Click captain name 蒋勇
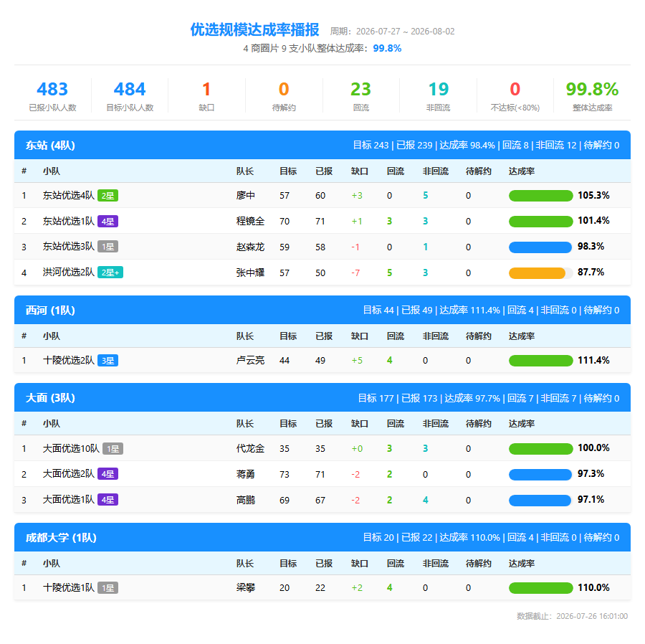The width and height of the screenshot is (645, 644). tap(246, 475)
